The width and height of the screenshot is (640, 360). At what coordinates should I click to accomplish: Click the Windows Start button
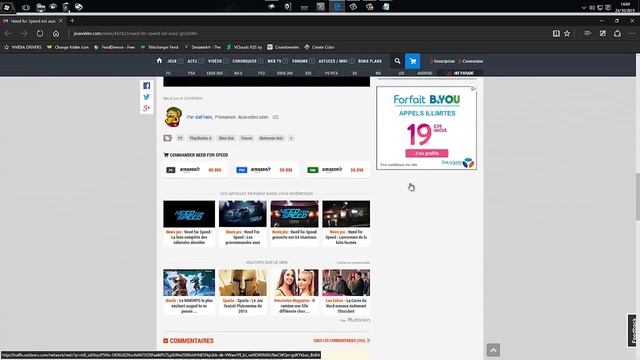pyautogui.click(x=7, y=7)
